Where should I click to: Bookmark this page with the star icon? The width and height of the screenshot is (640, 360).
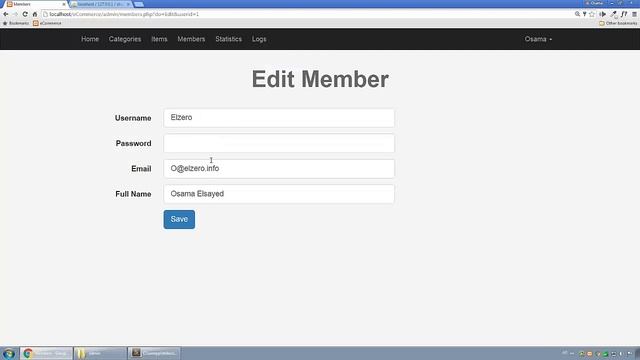tap(592, 14)
